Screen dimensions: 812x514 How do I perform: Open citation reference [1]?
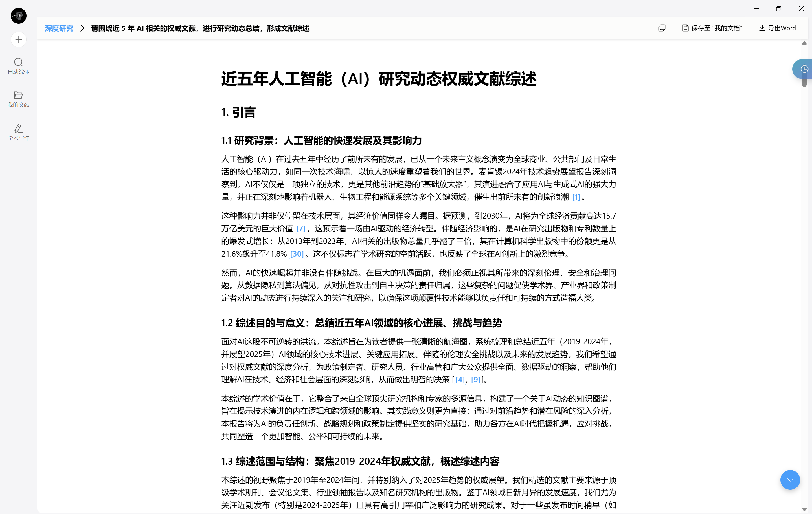click(576, 197)
